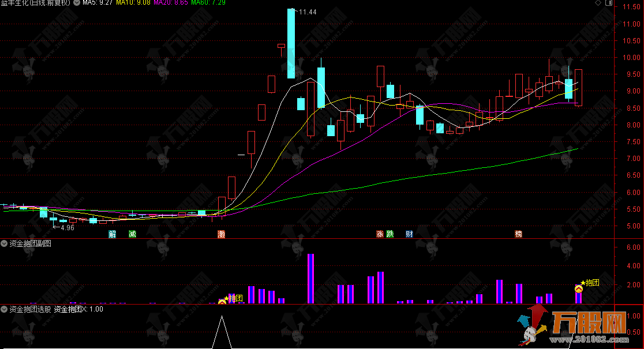Expand the 资金抱团副图 indicator menu
This screenshot has height=349, width=644.
click(4, 243)
